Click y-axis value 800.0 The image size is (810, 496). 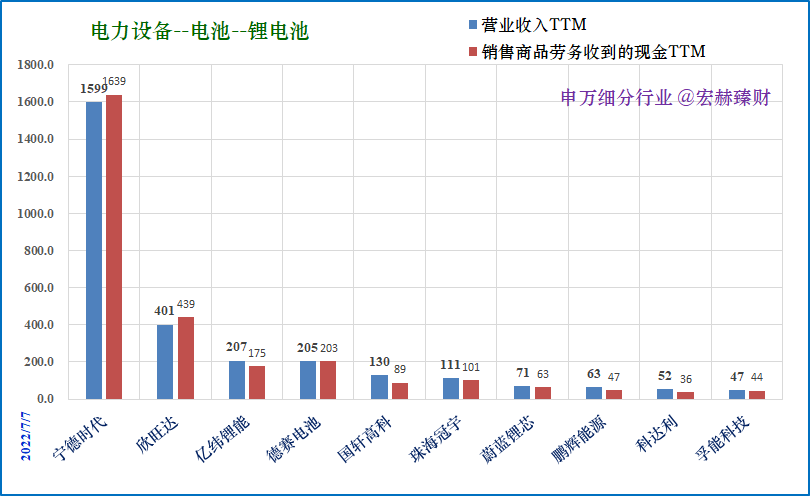(x=39, y=251)
